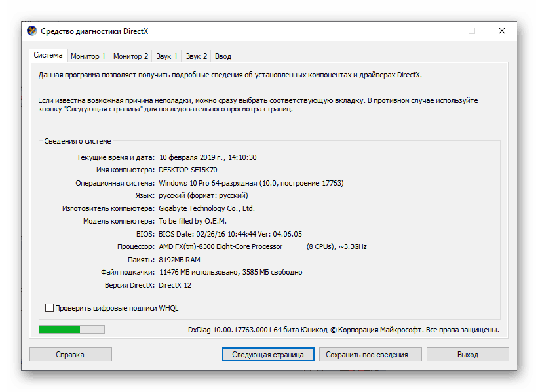The image size is (538, 392).
Task: Click the computer name DESKTOP-SEI5K70
Action: click(187, 170)
